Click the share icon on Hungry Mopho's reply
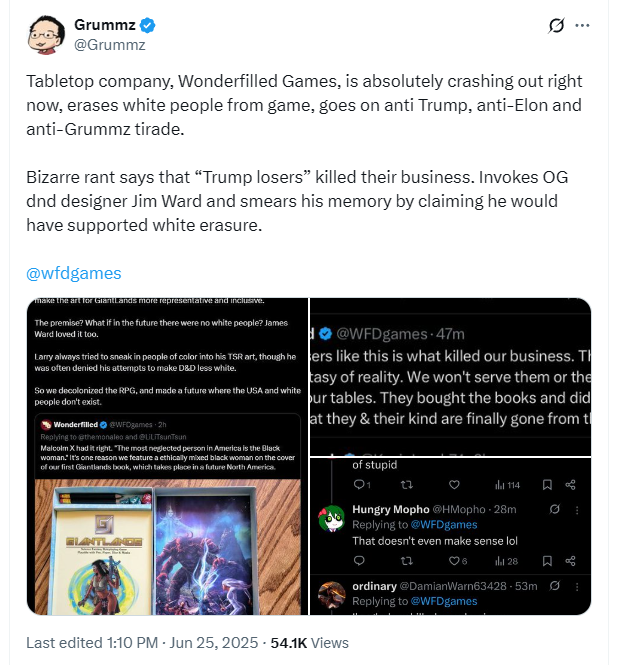This screenshot has width=621, height=665. 571,561
